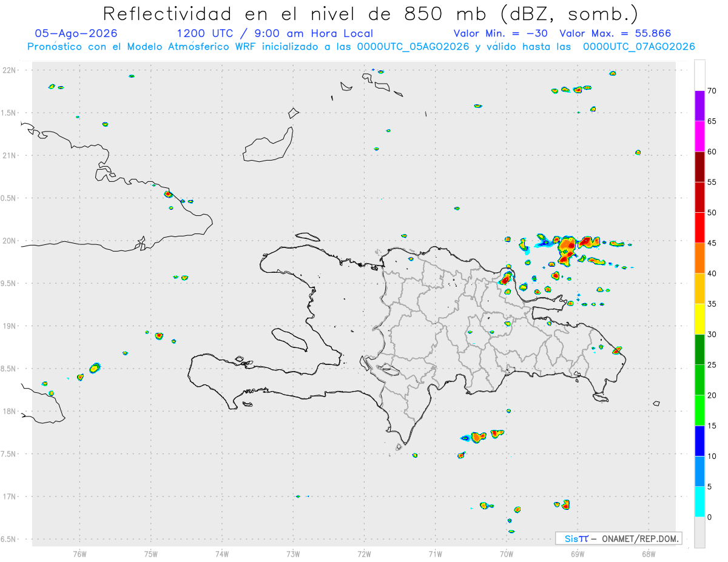Image resolution: width=728 pixels, height=562 pixels.
Task: Click the time label '1200 UTC / 9:00 am Hora Local'
Action: (275, 33)
